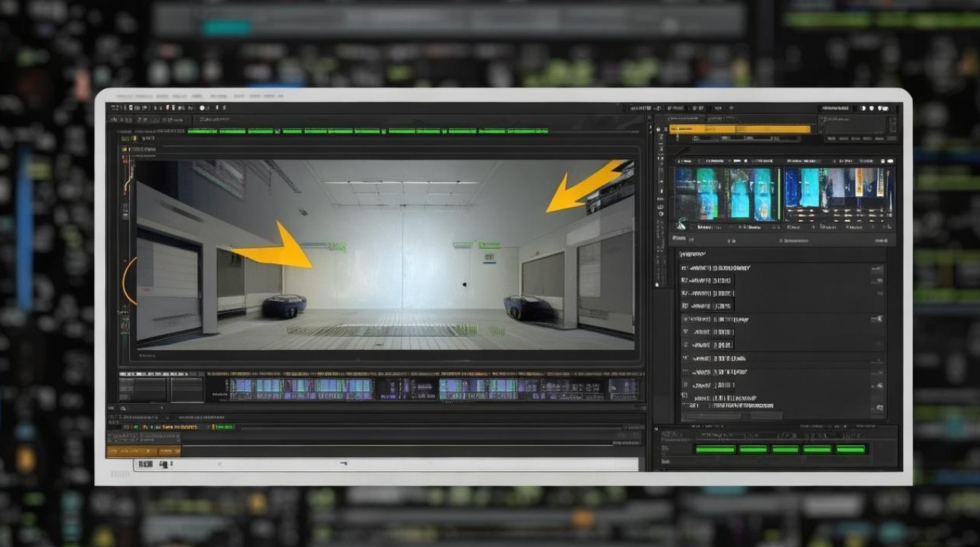This screenshot has height=547, width=980.
Task: Click the white circle icon in the top toolbar
Action: coord(202,108)
